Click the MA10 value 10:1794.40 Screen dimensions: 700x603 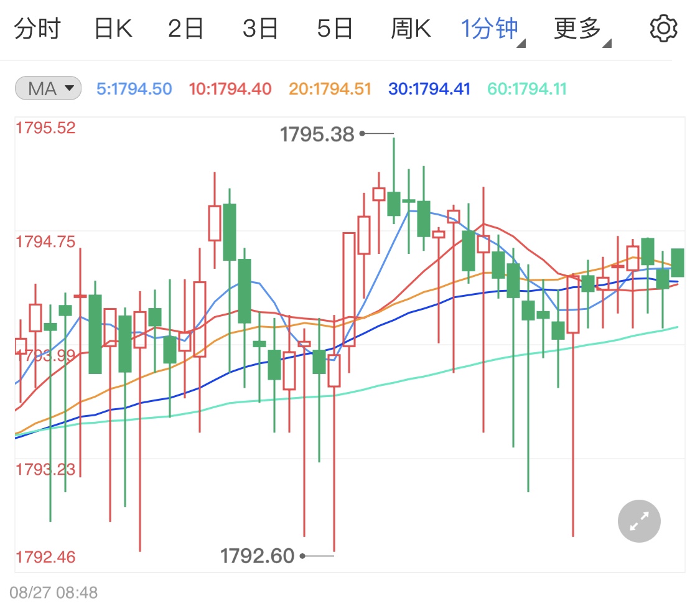pyautogui.click(x=230, y=89)
